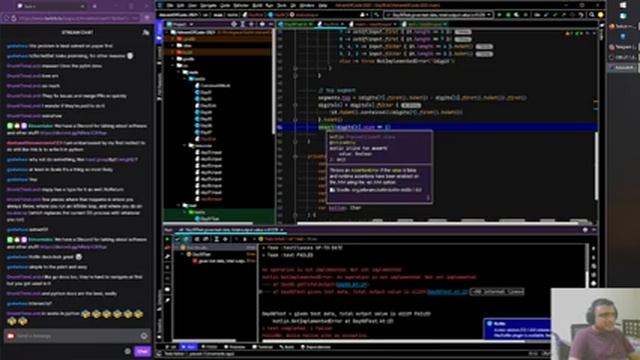Click the browser address bar
The height and width of the screenshot is (360, 640).
(x=72, y=18)
